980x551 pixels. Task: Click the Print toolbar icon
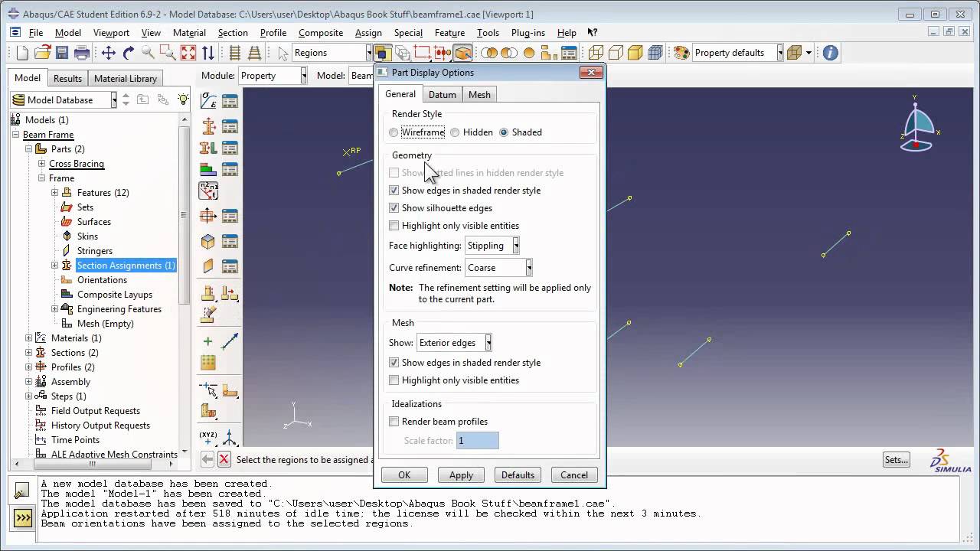pos(82,53)
